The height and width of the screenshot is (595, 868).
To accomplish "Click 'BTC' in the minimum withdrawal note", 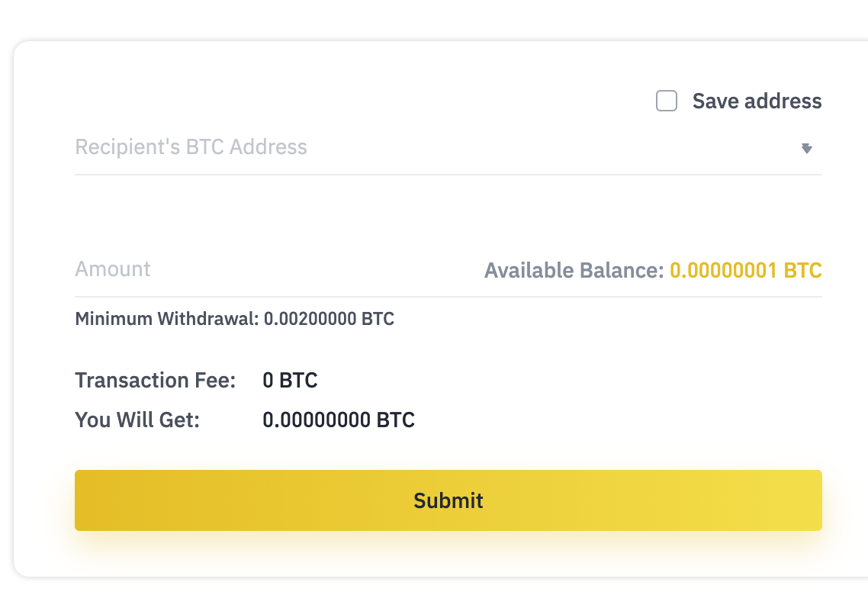I will (378, 319).
